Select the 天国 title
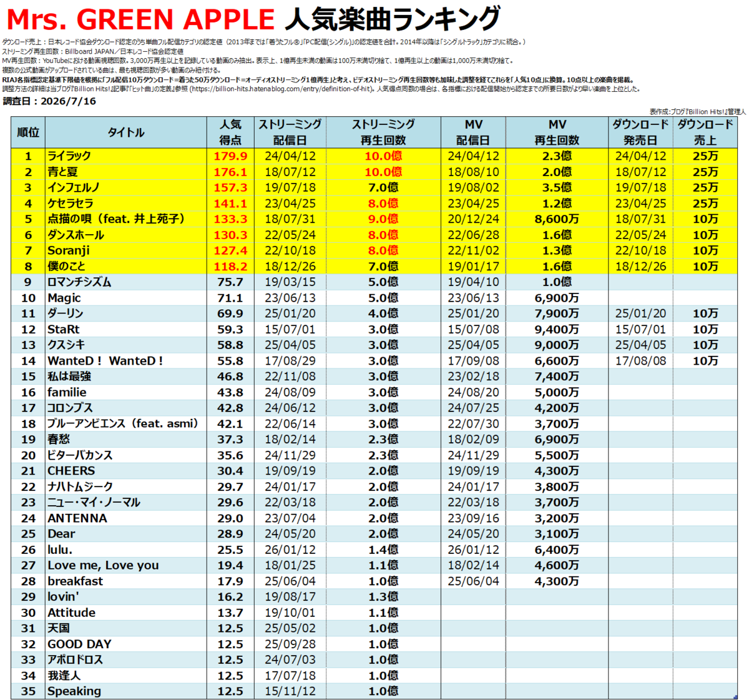 [59, 628]
